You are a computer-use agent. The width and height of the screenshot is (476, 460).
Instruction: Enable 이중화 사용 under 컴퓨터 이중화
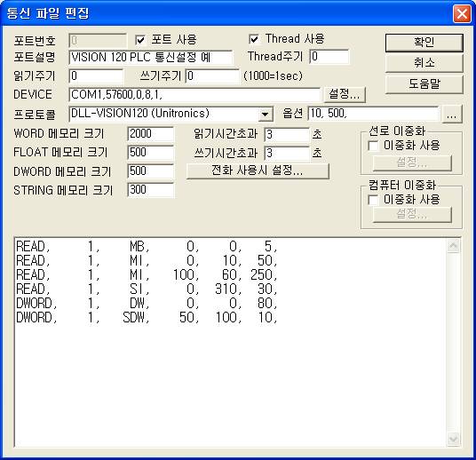pos(373,200)
